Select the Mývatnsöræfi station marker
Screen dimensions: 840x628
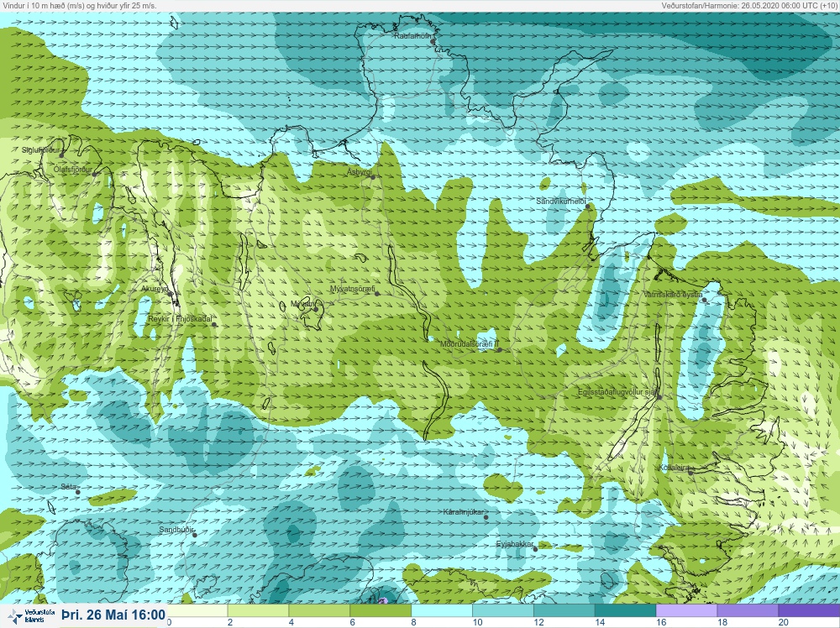point(377,294)
